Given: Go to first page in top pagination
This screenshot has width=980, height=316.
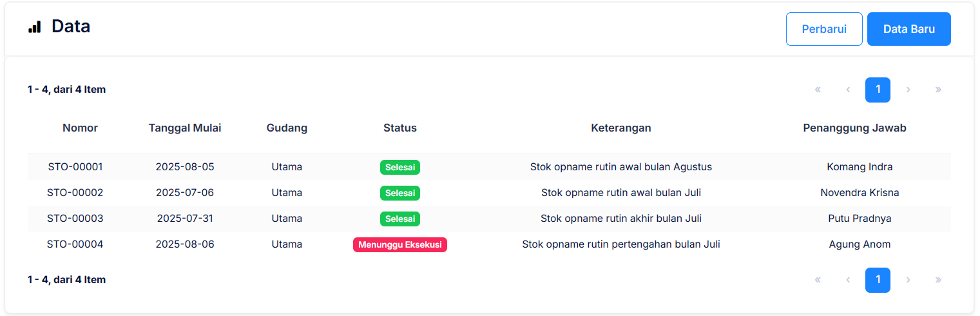Looking at the screenshot, I should pos(818,90).
